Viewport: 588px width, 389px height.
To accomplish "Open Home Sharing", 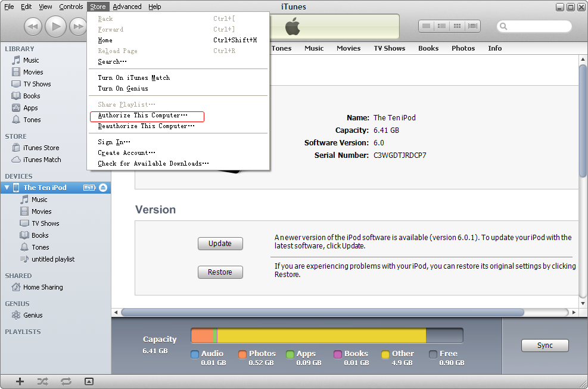I will tap(43, 287).
